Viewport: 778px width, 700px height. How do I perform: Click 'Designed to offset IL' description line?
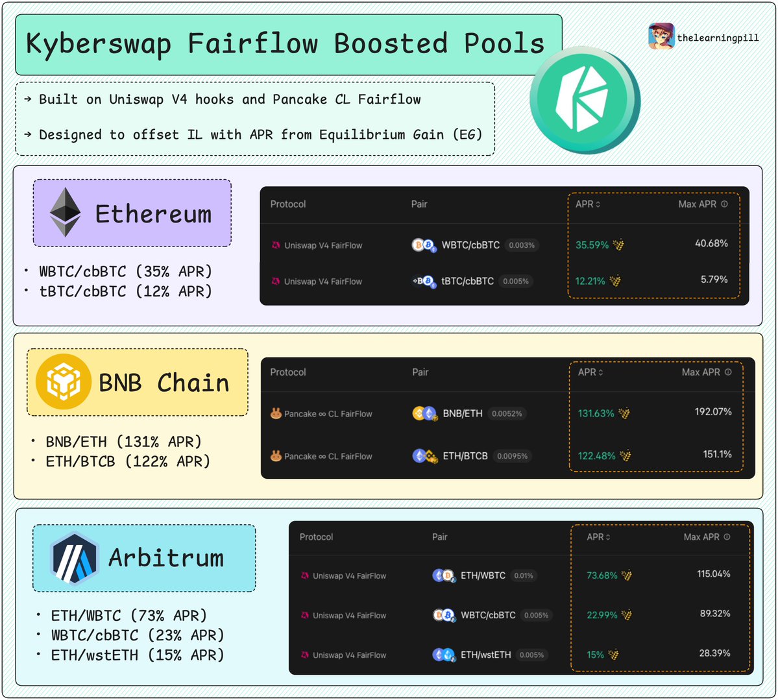(260, 134)
